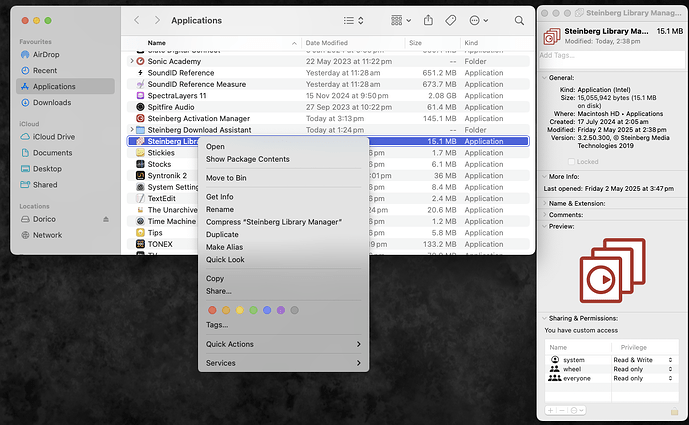Screen dimensions: 689x425
Task: Go back with the Finder back arrow
Action: (x=136, y=20)
